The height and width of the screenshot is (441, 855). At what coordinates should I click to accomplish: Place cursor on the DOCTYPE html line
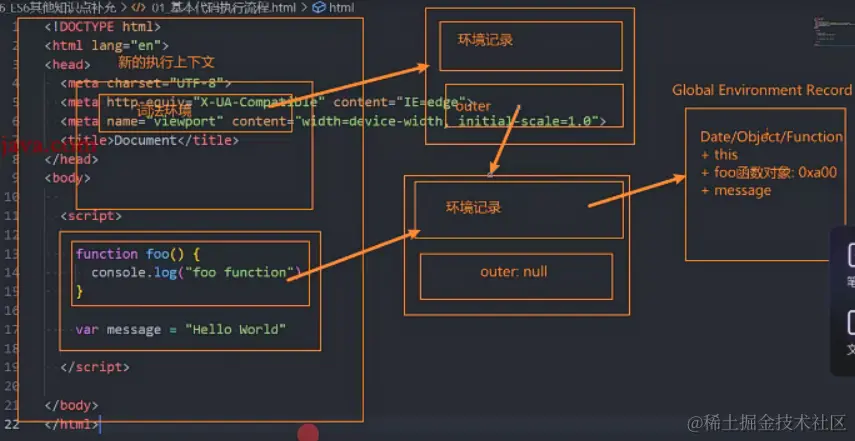[x=103, y=27]
